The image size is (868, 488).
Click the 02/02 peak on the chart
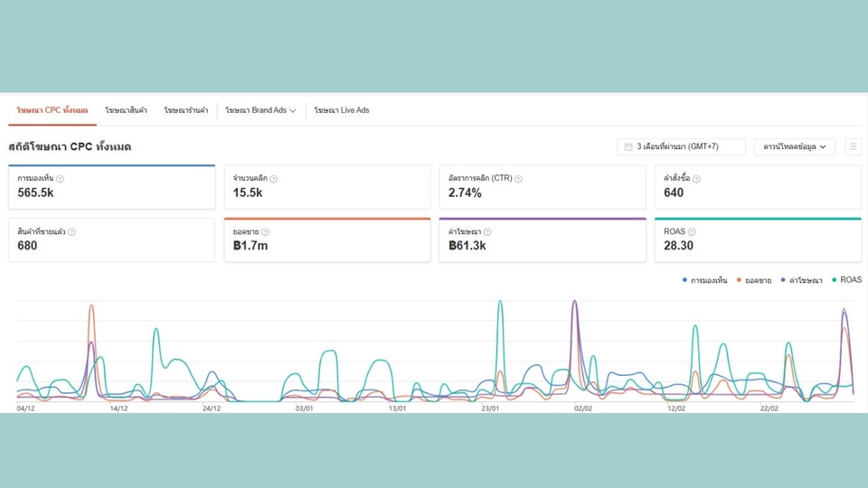click(x=575, y=302)
